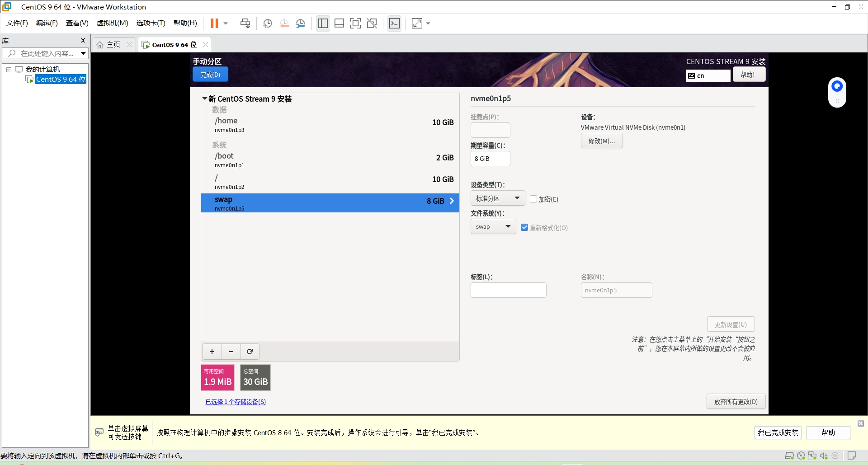Open the 查看(V) menu
Screen dimensions: 868x465
coord(77,23)
